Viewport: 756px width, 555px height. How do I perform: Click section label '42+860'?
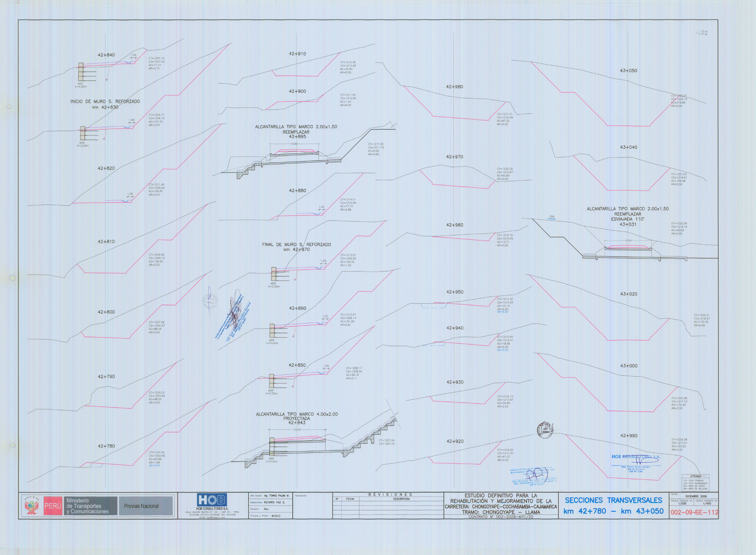(297, 308)
